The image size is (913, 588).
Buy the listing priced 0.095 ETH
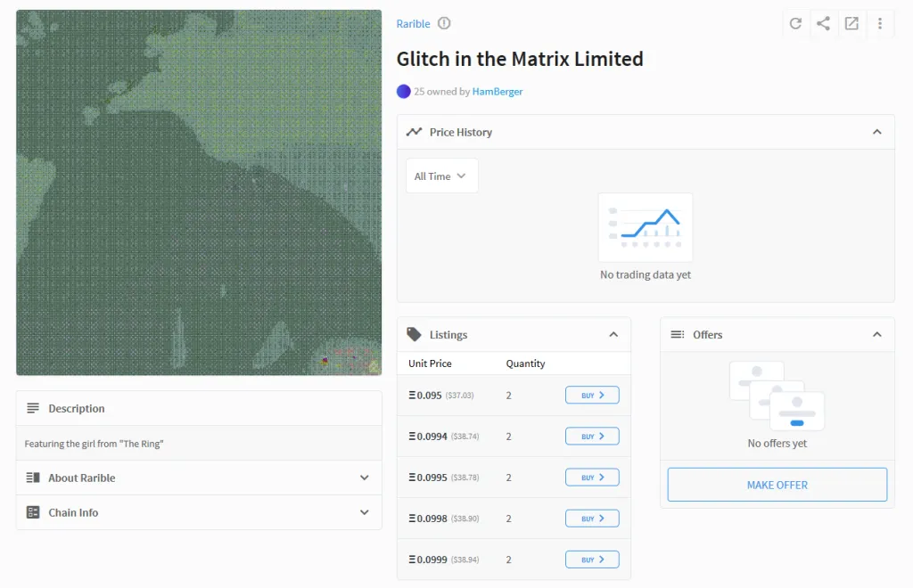592,395
